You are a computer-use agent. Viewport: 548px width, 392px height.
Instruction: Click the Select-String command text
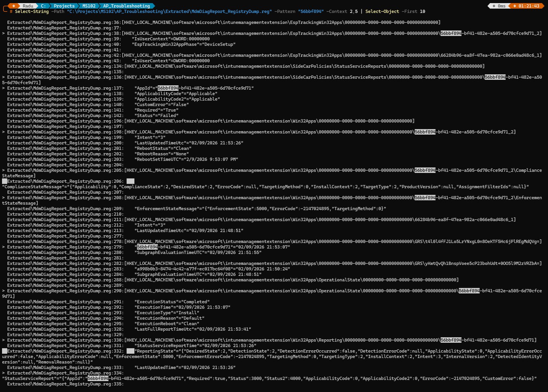point(32,11)
